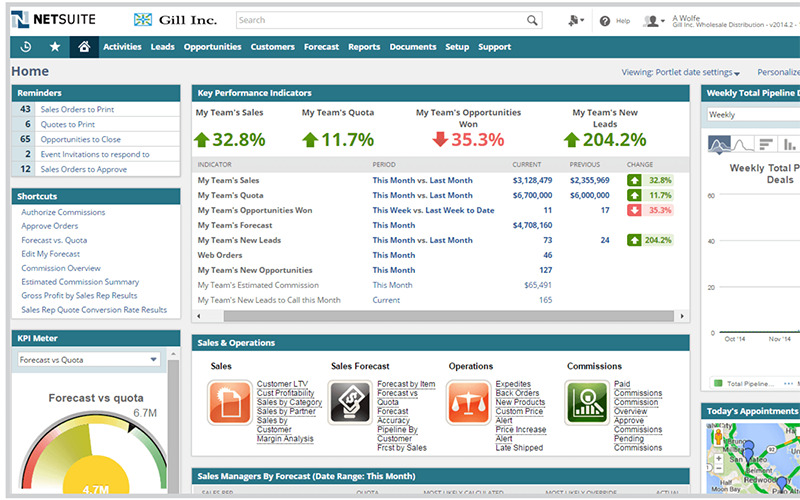
Task: Click the Authorize Commissions shortcut
Action: click(x=63, y=212)
